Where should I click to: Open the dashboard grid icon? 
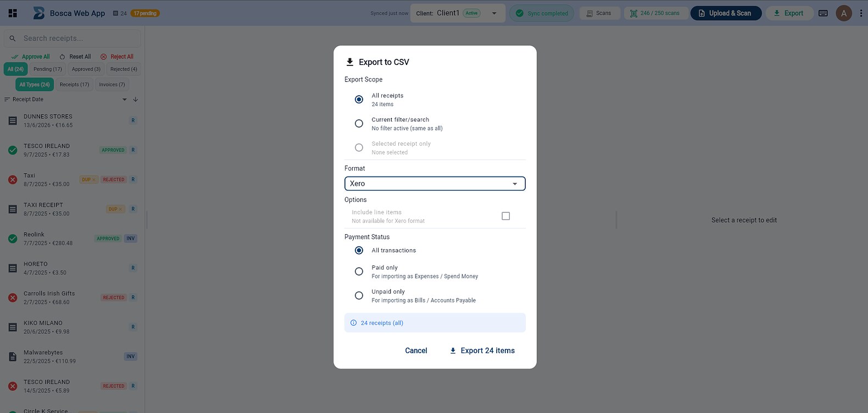[13, 13]
